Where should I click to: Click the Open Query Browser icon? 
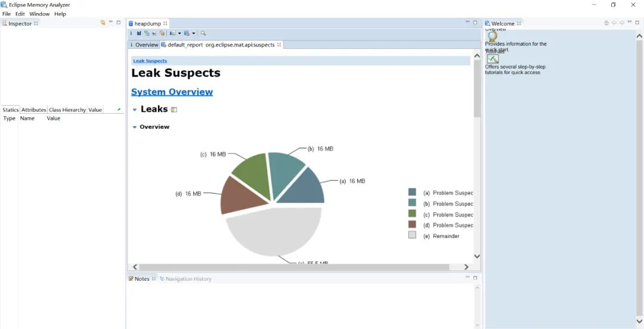coord(187,33)
